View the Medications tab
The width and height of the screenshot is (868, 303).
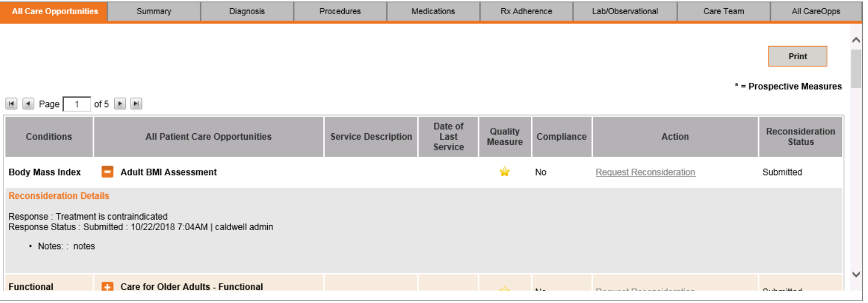[x=433, y=11]
